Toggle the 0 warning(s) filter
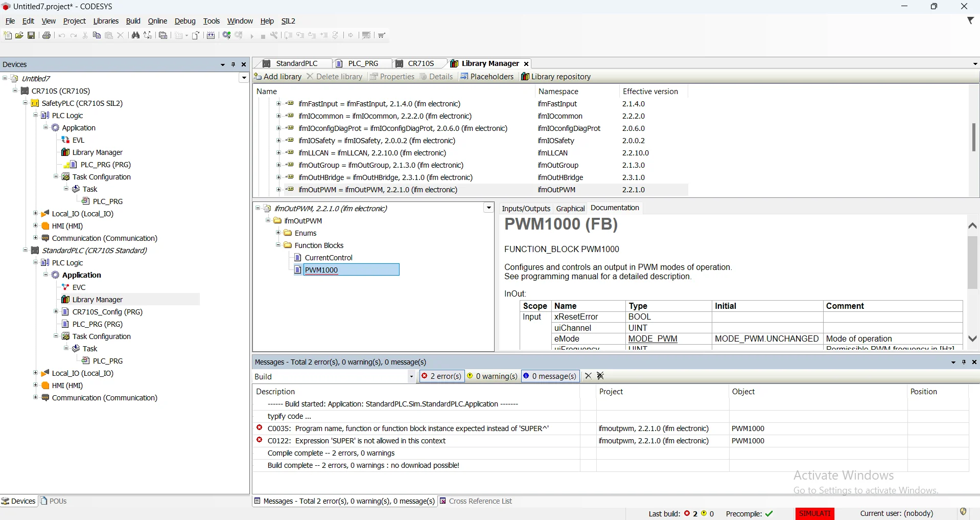Viewport: 980px width, 520px height. [x=492, y=376]
